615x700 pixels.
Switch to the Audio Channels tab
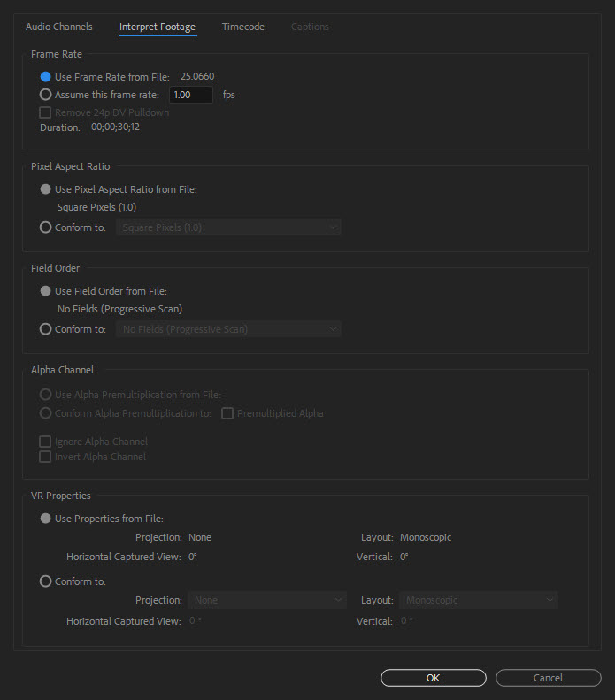coord(58,27)
